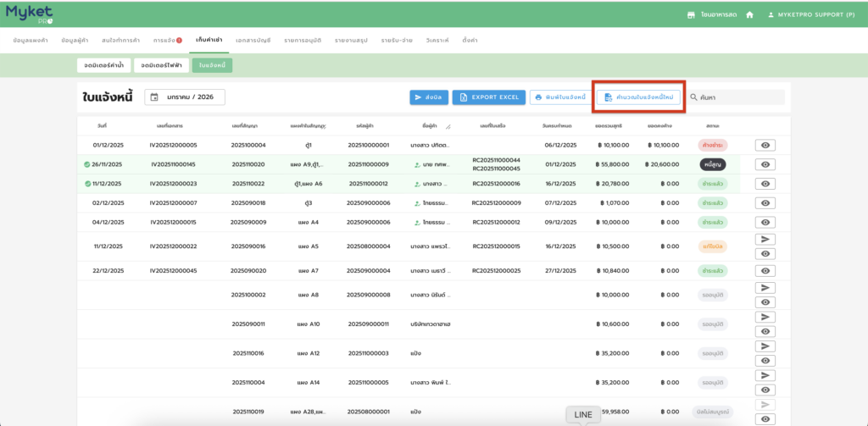Screen dimensions: 868x426
Task: Click the โซนอาหารสด store icon
Action: click(x=691, y=14)
